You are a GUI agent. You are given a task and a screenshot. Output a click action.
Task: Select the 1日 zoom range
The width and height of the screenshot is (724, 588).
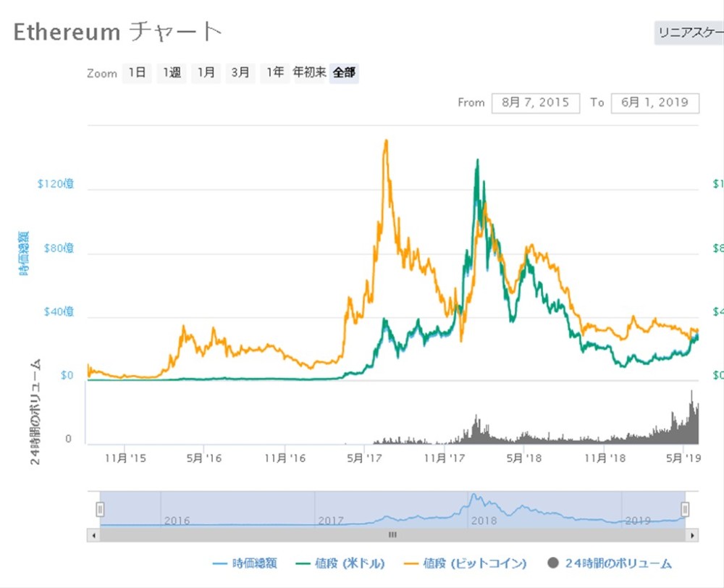[x=137, y=72]
